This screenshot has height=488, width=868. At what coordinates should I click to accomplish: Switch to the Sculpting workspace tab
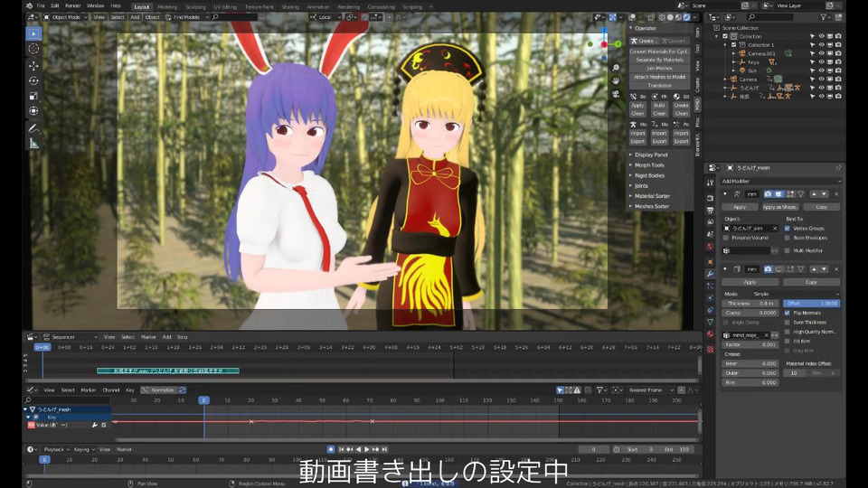[x=195, y=6]
